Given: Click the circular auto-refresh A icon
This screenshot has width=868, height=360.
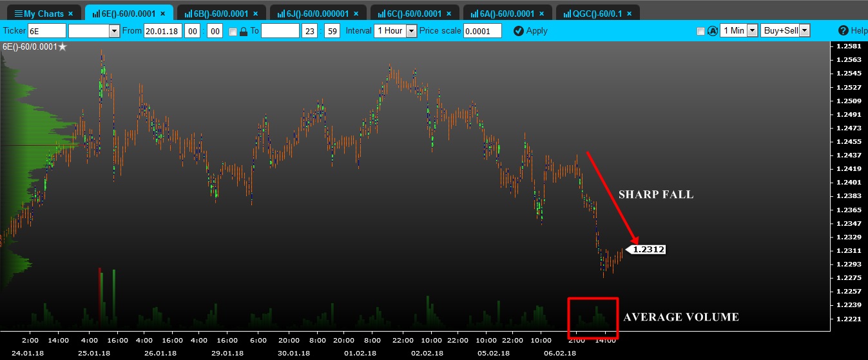Looking at the screenshot, I should pyautogui.click(x=713, y=31).
